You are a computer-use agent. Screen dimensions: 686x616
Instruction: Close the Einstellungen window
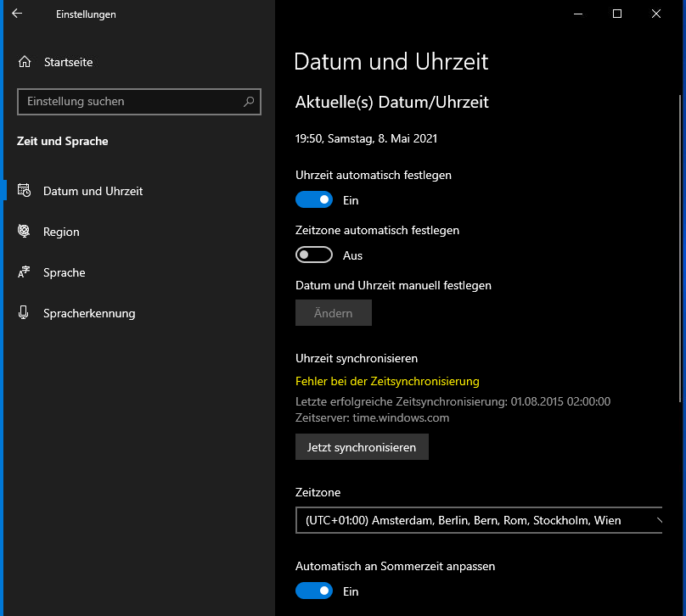655,14
